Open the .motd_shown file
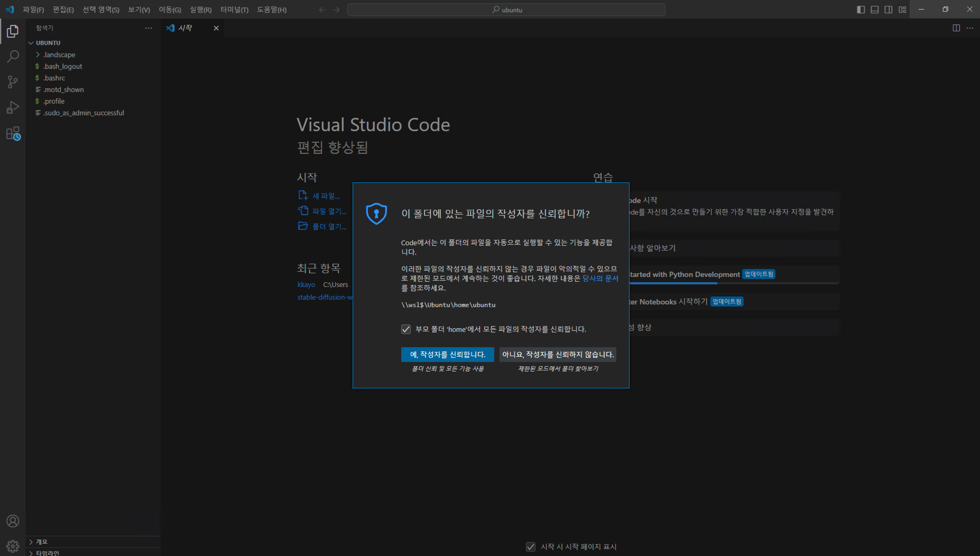This screenshot has width=980, height=556. tap(93, 89)
